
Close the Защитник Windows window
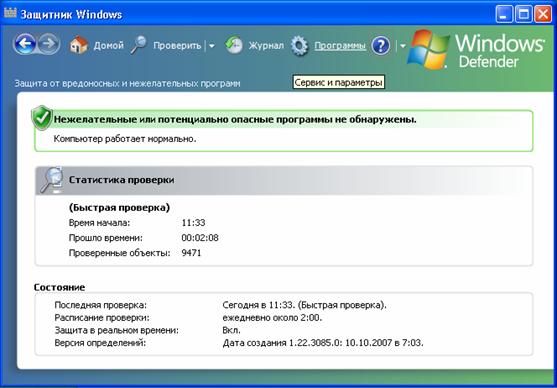543,14
